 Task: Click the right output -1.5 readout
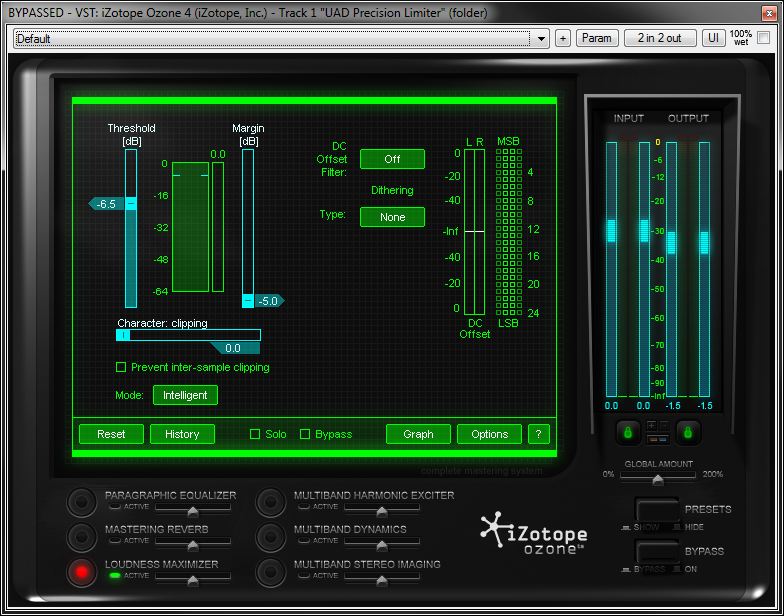click(x=704, y=406)
